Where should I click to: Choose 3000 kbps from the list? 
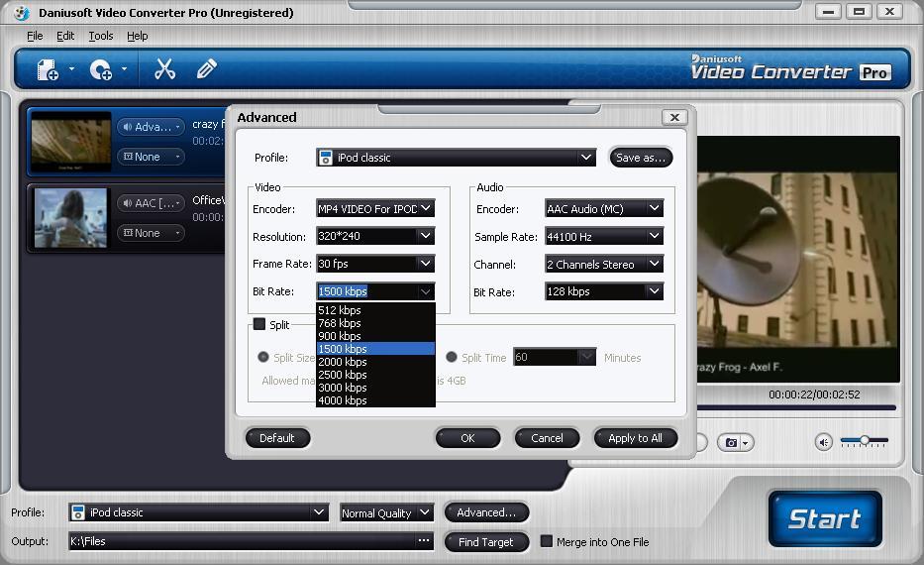click(x=375, y=389)
